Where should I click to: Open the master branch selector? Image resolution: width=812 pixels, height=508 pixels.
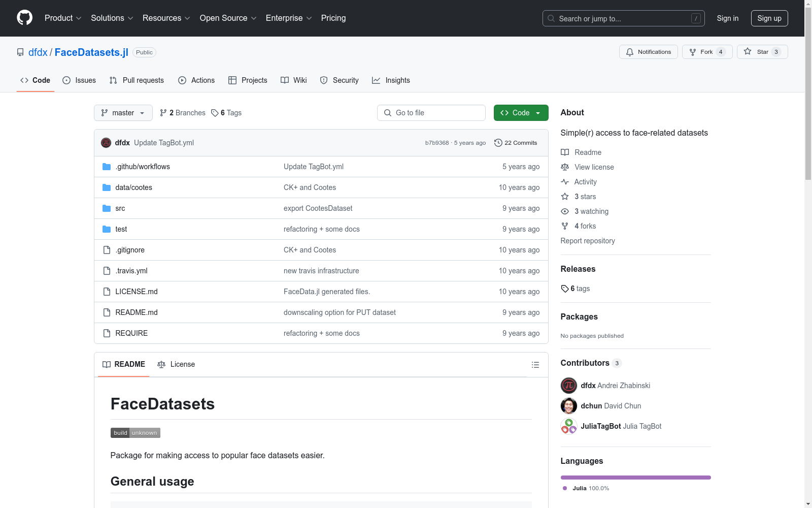tap(123, 113)
